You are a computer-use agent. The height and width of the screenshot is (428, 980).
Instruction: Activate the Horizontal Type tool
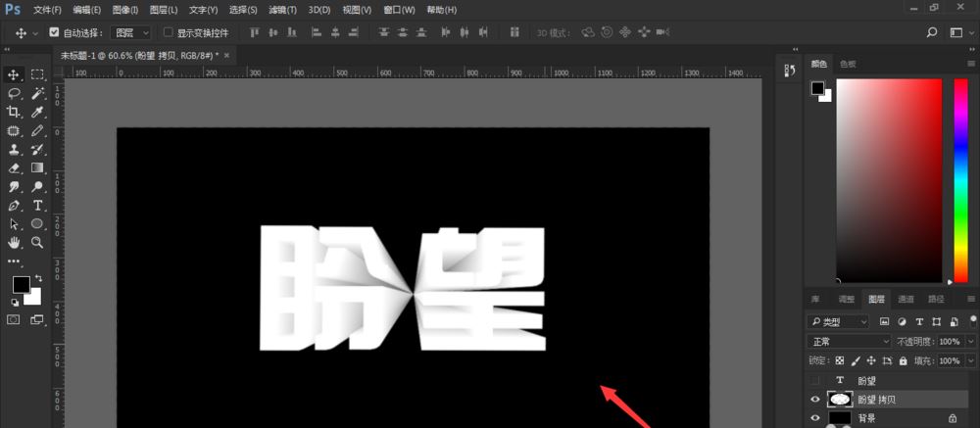[x=37, y=206]
